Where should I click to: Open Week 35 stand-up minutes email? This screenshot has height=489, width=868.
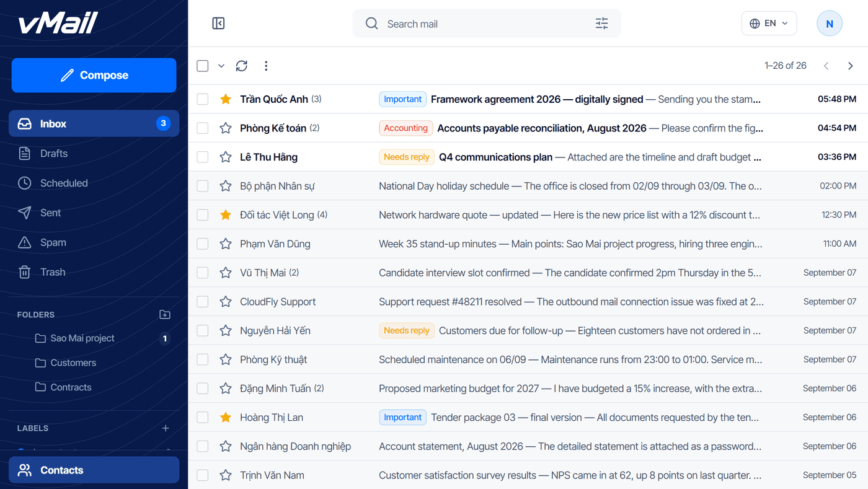point(528,244)
